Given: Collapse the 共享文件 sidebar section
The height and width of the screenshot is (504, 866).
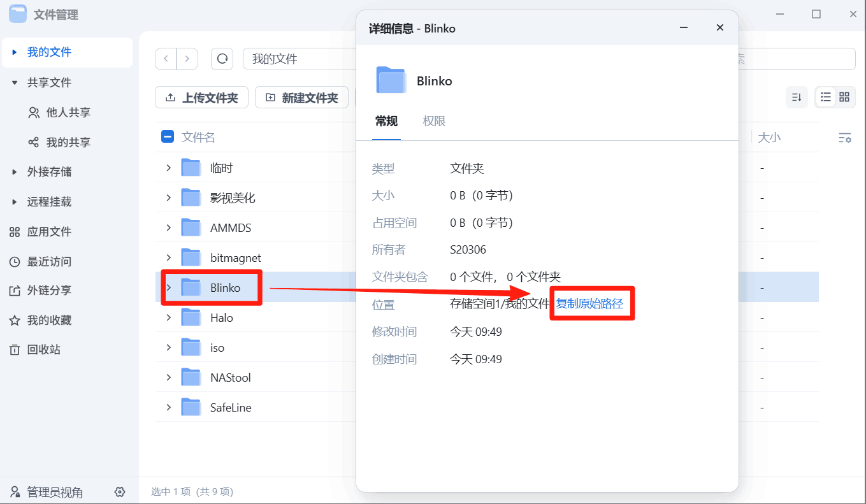Looking at the screenshot, I should click(x=15, y=83).
